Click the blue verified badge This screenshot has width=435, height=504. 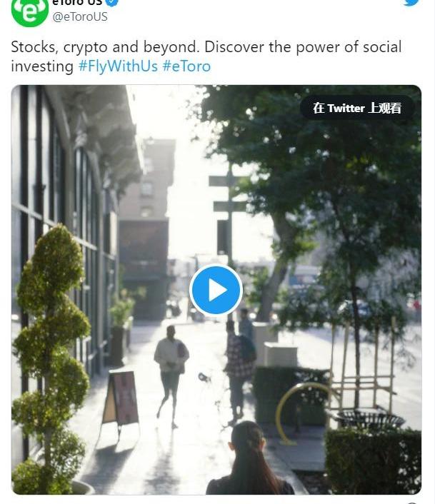(x=112, y=3)
